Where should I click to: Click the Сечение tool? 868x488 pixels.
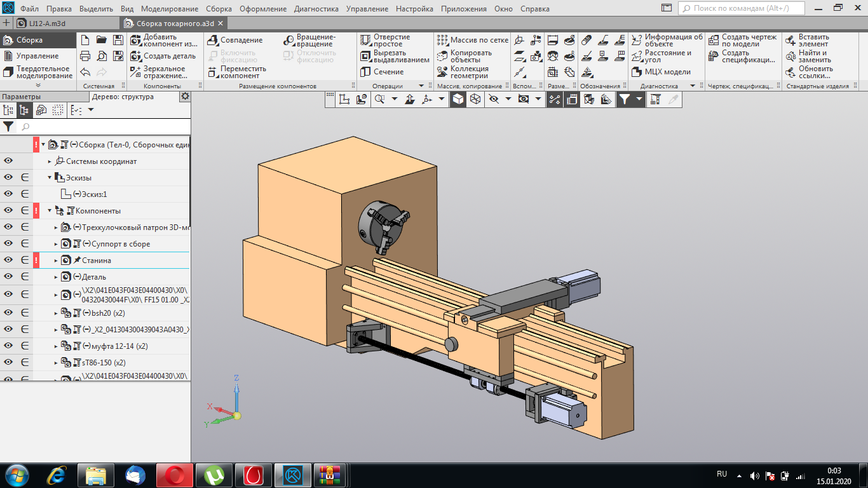click(388, 72)
